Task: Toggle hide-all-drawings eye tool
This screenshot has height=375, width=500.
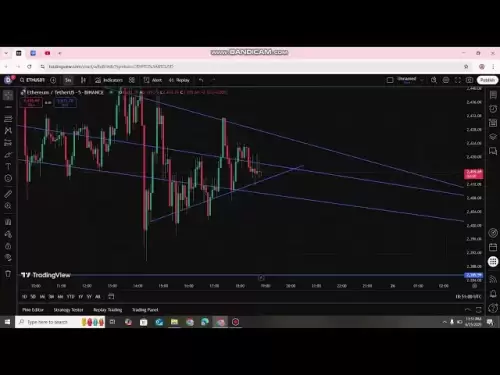Action: 8,258
